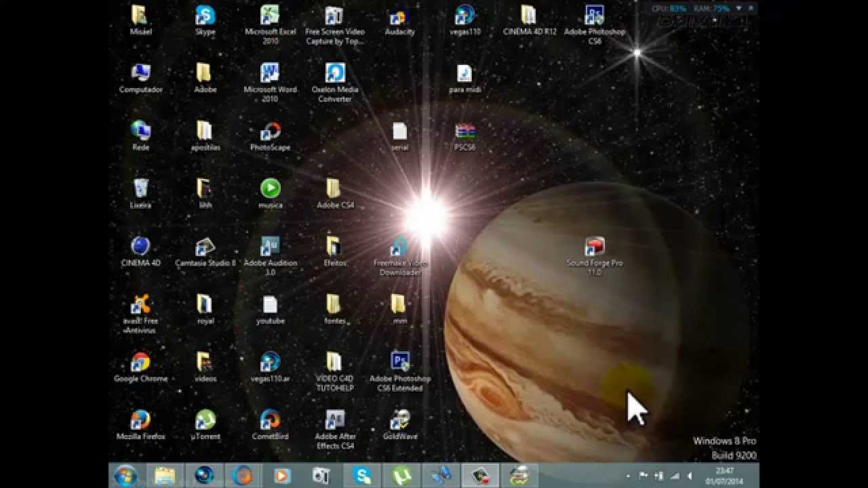Open the Windows Start button
The height and width of the screenshot is (488, 868).
coord(125,476)
